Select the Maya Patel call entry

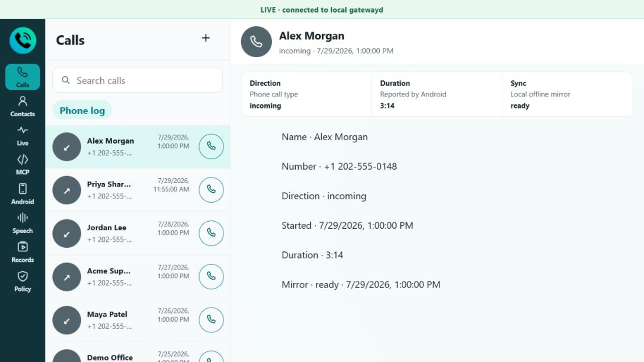point(138,320)
